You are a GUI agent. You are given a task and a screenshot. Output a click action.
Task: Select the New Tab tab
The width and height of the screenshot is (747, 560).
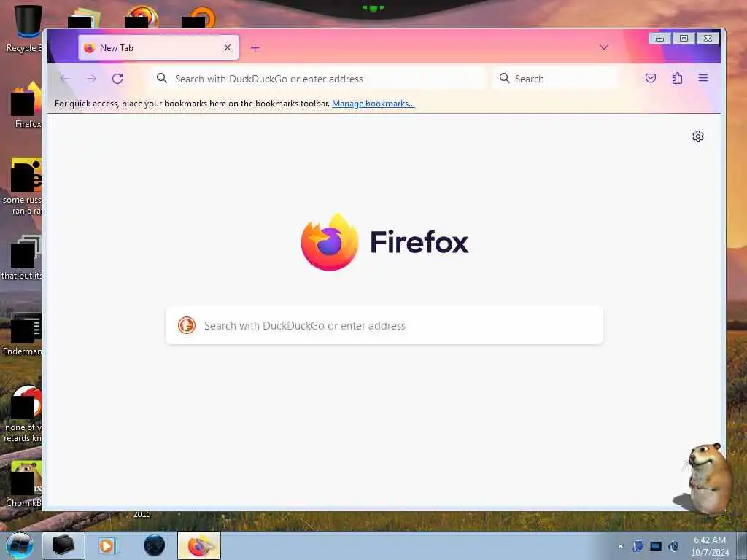click(x=158, y=47)
